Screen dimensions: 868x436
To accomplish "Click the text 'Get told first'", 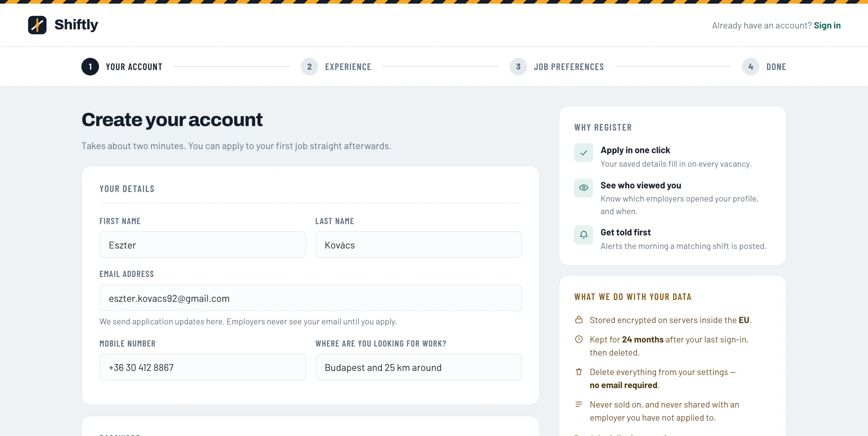I will [626, 232].
